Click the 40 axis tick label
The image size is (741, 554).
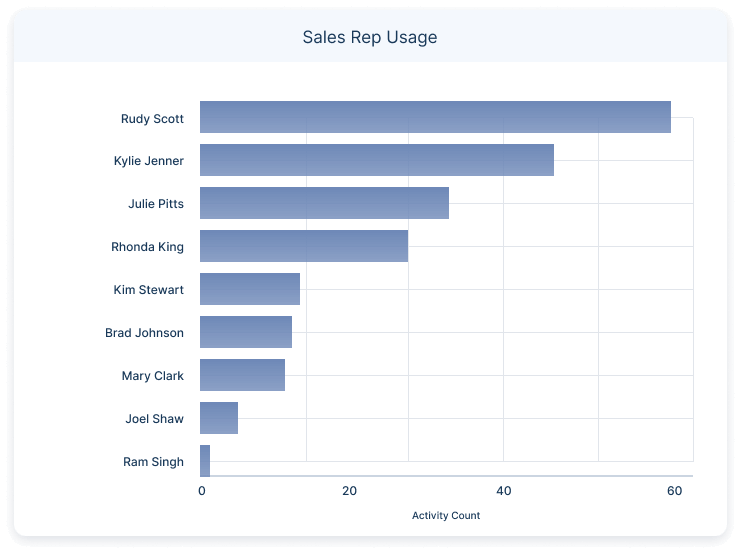point(503,491)
